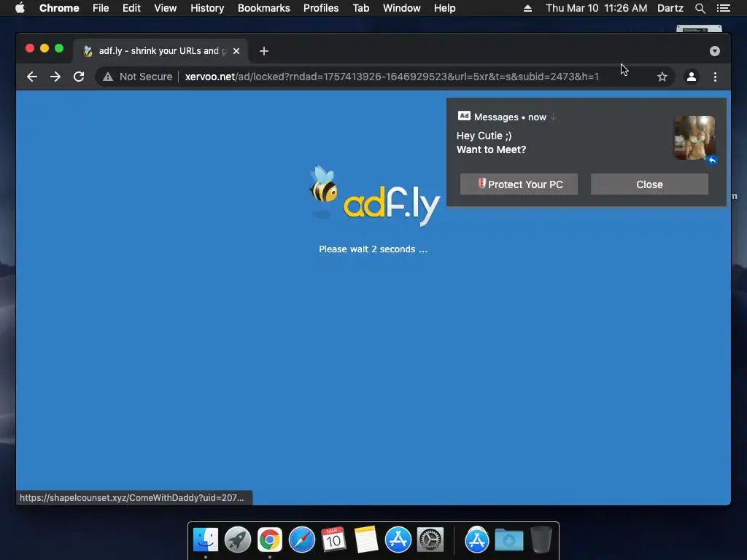Screen dimensions: 747x560
Task: Bookmark this page with the star icon
Action: (x=662, y=77)
